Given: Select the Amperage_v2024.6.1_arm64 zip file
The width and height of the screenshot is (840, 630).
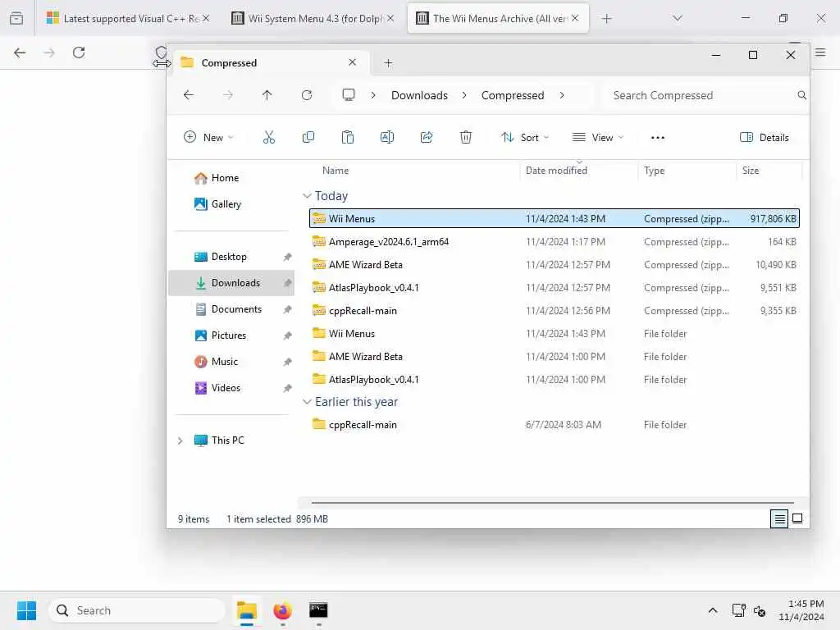Looking at the screenshot, I should click(555, 242).
